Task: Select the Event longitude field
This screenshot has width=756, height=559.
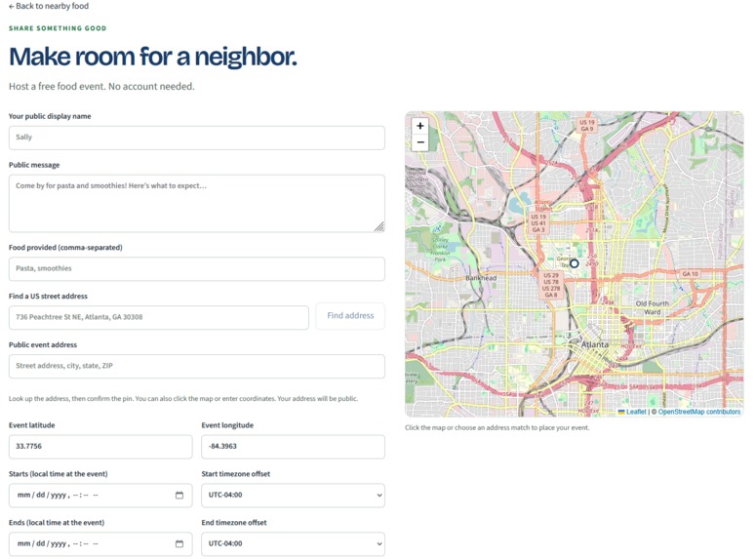Action: pyautogui.click(x=294, y=447)
